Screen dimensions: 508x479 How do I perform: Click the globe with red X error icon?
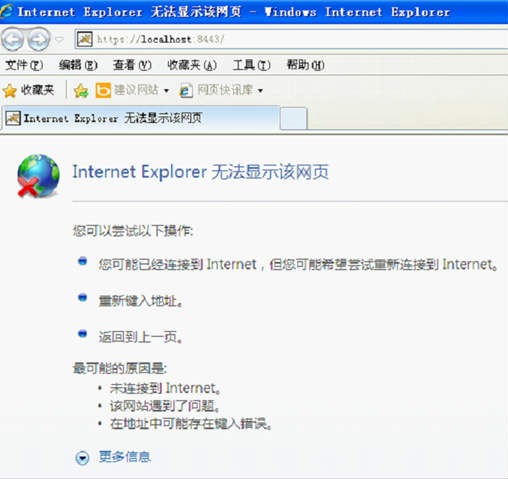click(x=38, y=176)
